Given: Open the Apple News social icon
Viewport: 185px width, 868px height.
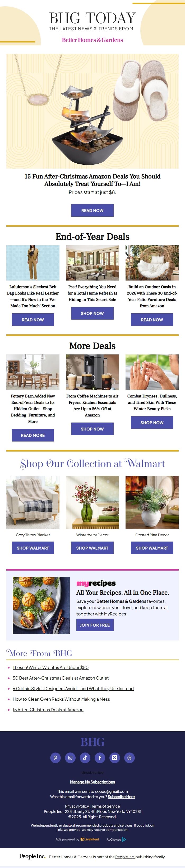Looking at the screenshot, I should (x=115, y=757).
